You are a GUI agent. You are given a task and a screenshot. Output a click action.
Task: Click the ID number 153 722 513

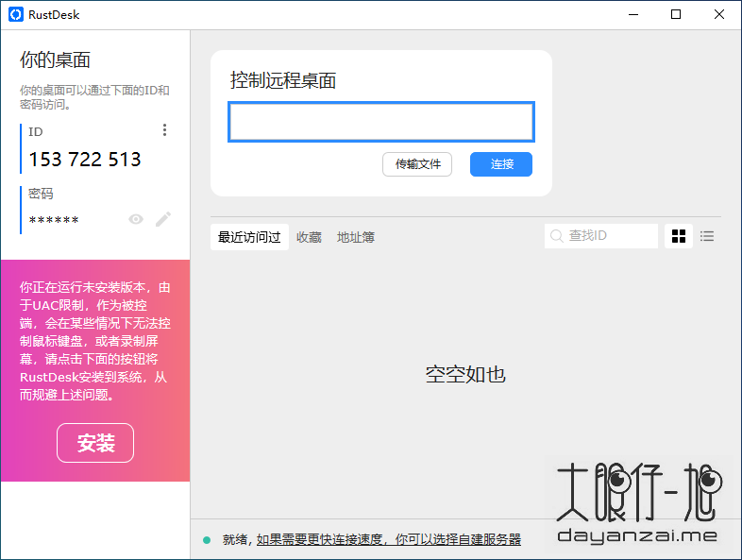click(85, 160)
